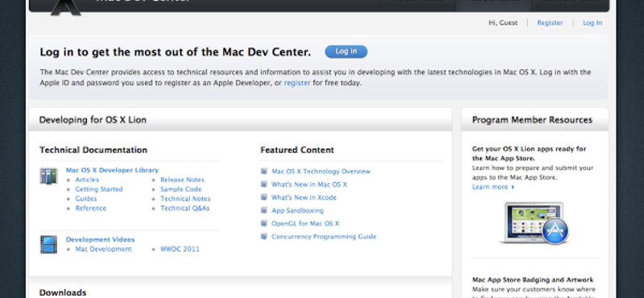
Task: Open the Sample Code link
Action: pyautogui.click(x=180, y=189)
